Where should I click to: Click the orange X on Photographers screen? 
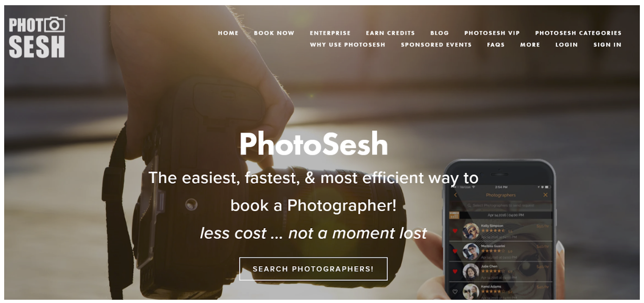pyautogui.click(x=545, y=195)
